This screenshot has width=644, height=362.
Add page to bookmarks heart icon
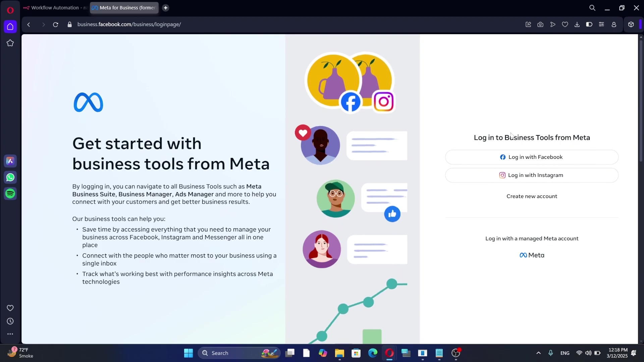[x=565, y=24]
